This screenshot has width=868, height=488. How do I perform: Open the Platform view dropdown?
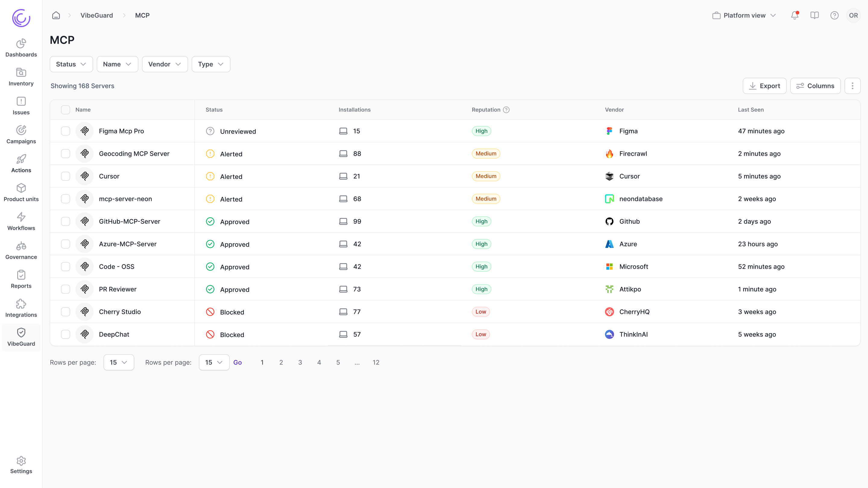744,15
